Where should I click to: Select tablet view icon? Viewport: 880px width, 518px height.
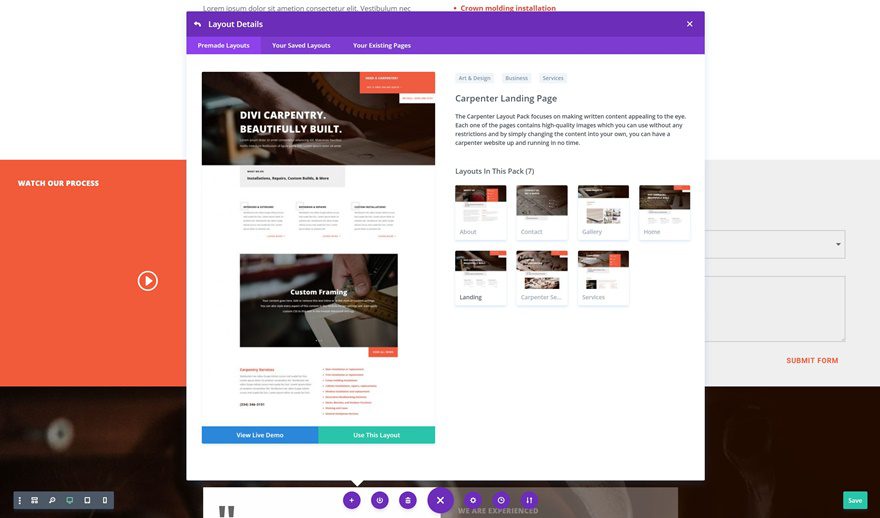click(x=87, y=500)
